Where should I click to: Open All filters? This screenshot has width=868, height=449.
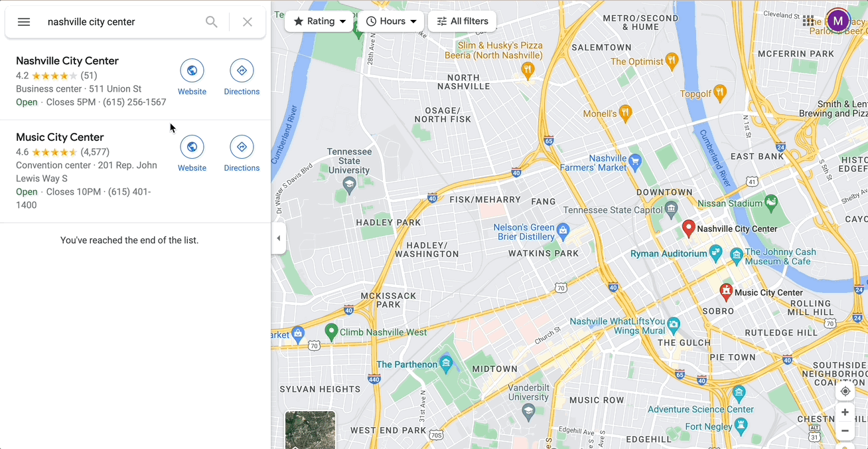pyautogui.click(x=462, y=21)
